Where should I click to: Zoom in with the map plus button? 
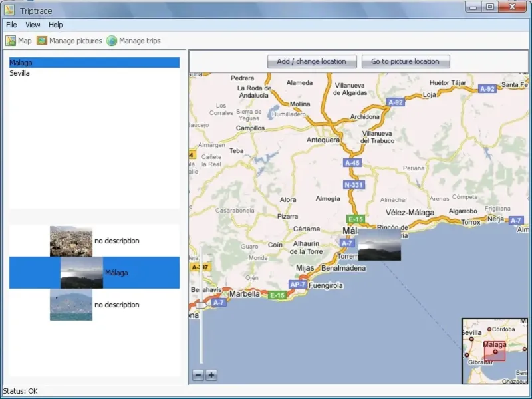[x=211, y=375]
